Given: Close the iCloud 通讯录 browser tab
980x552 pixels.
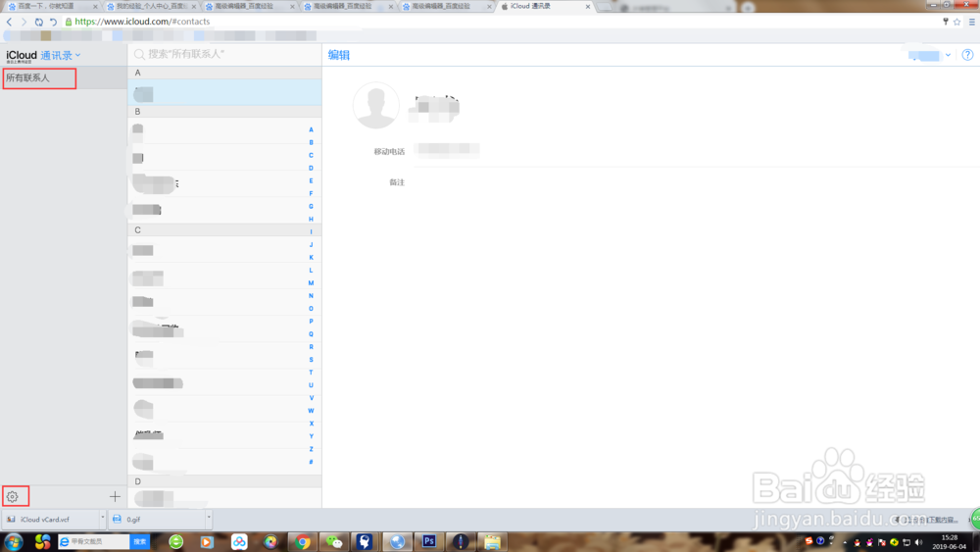Looking at the screenshot, I should click(587, 6).
